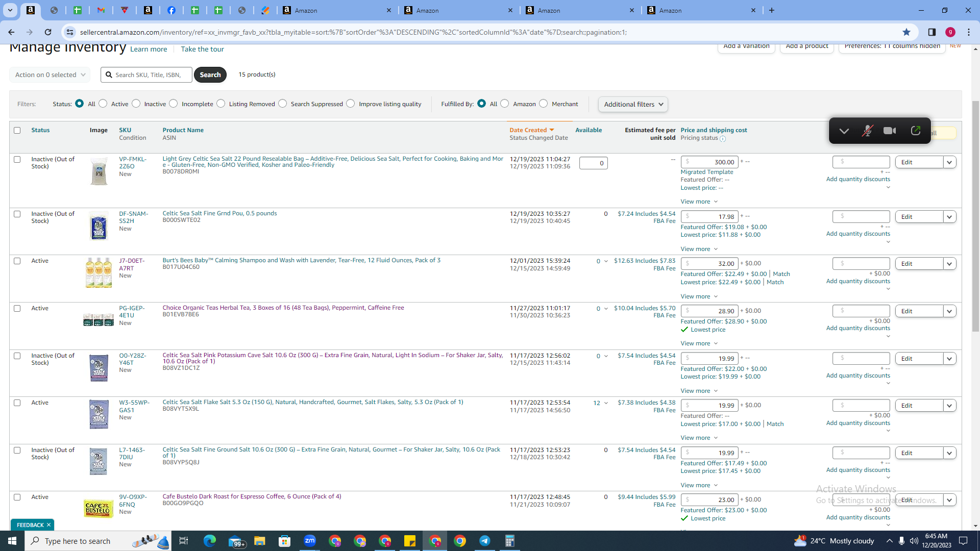Click the pricing status info icon
This screenshot has width=980, height=551.
[x=723, y=139]
